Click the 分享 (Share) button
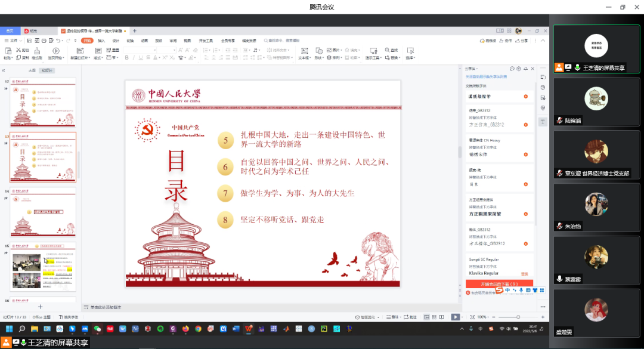This screenshot has width=644, height=349. [x=522, y=41]
